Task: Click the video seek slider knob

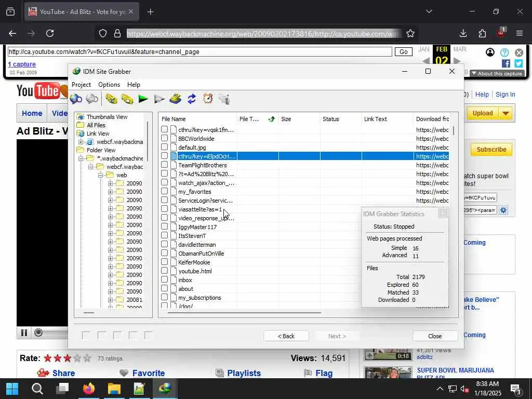Action: [x=38, y=332]
